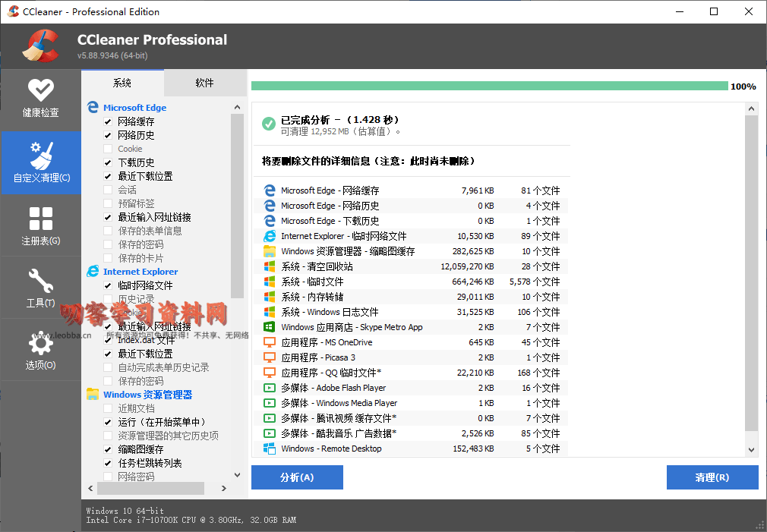Select the 注册表 cleaner in the sidebar
767x532 pixels.
[41, 225]
